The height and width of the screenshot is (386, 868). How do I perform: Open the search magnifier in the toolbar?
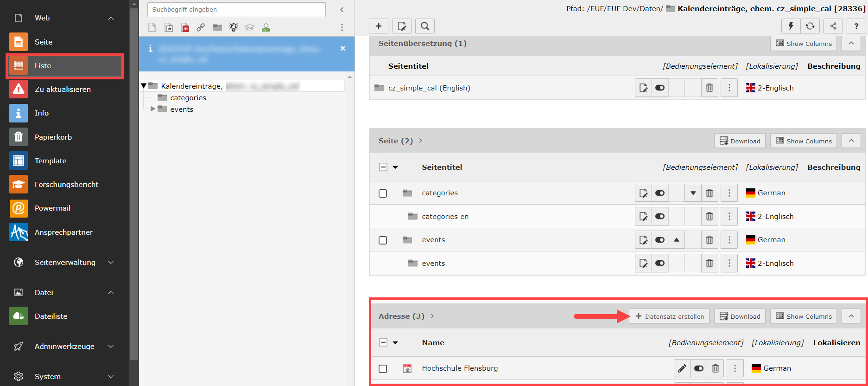425,26
